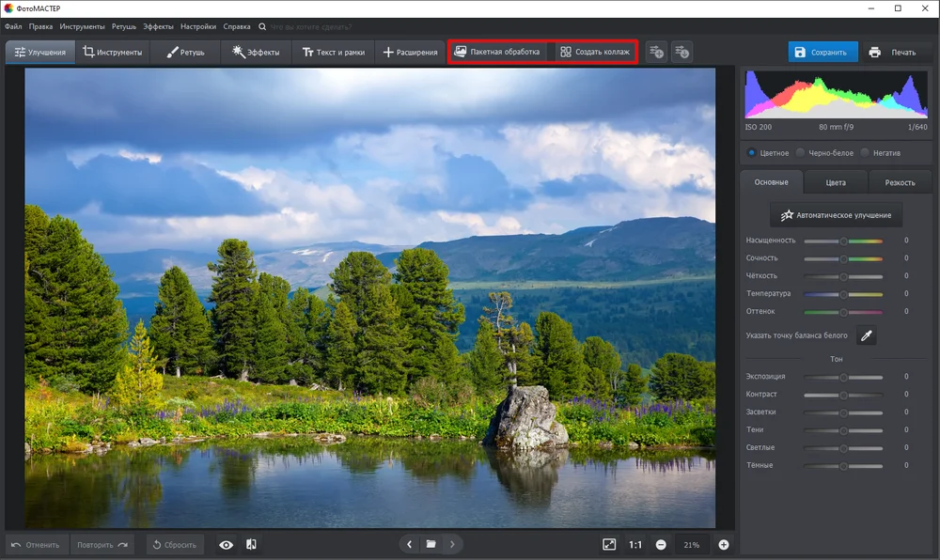The image size is (940, 560).
Task: Select the Черно-белое radio button
Action: [800, 153]
